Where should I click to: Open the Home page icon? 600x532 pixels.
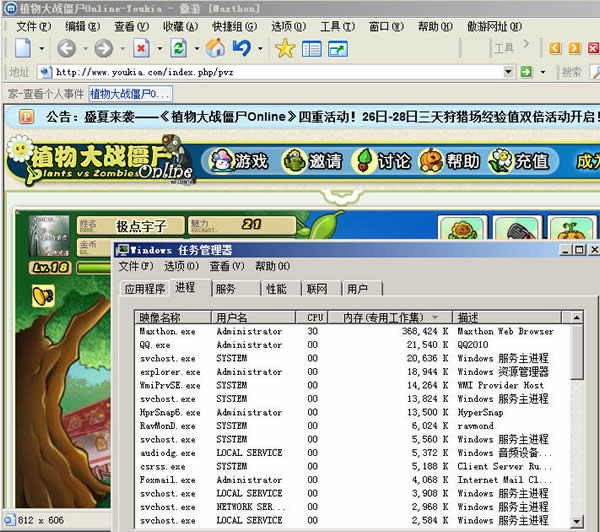click(215, 48)
